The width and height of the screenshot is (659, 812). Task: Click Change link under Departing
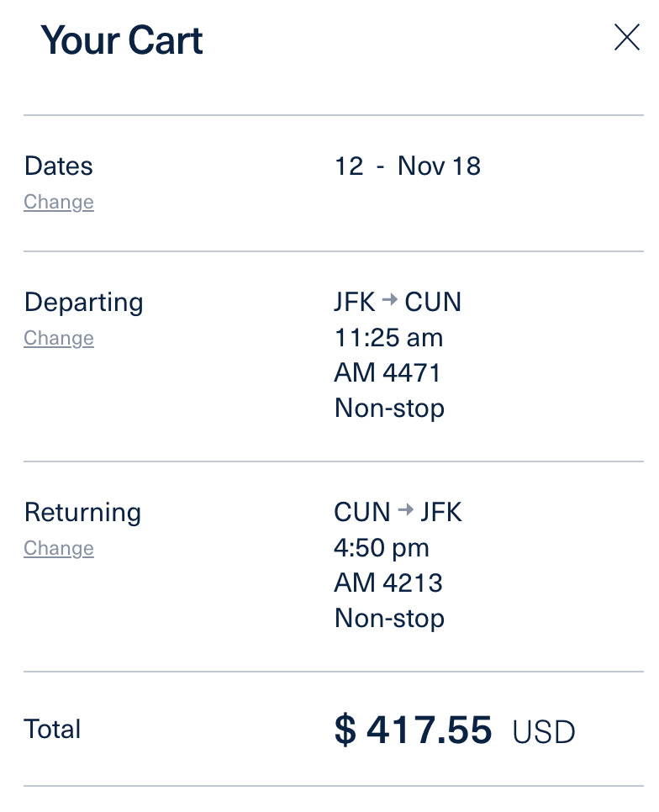(59, 339)
